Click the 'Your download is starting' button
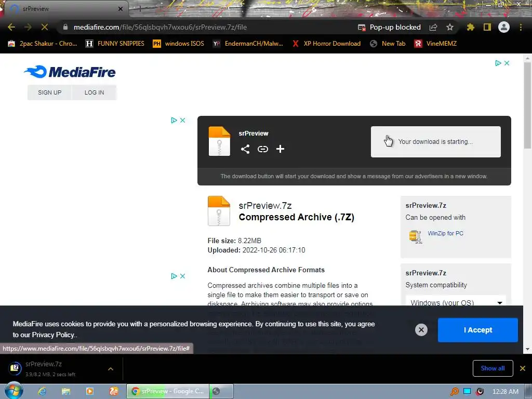This screenshot has height=399, width=532. pyautogui.click(x=436, y=142)
